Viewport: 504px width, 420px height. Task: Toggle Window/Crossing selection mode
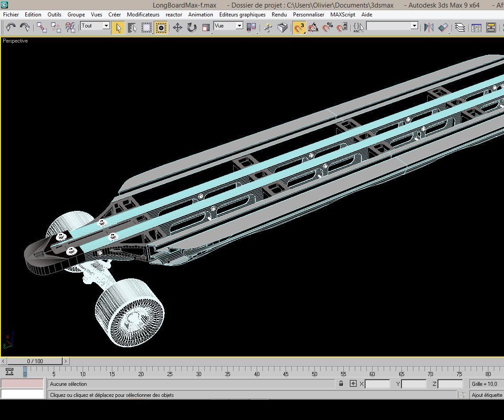(x=161, y=28)
